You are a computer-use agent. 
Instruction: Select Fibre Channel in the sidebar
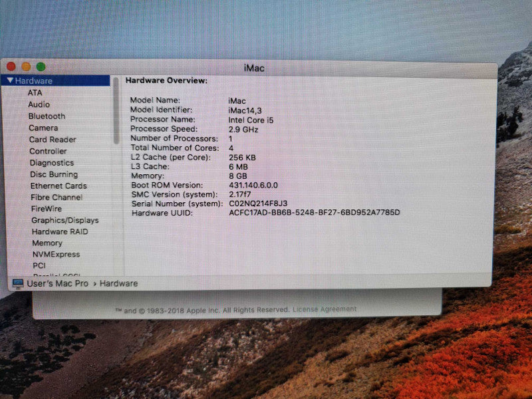click(x=57, y=197)
